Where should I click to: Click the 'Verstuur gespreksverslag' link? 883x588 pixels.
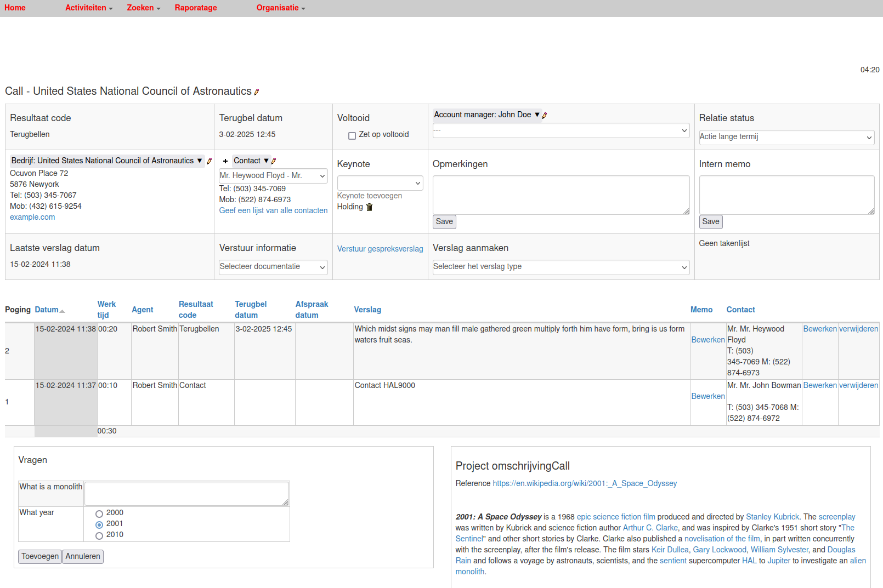(x=380, y=249)
